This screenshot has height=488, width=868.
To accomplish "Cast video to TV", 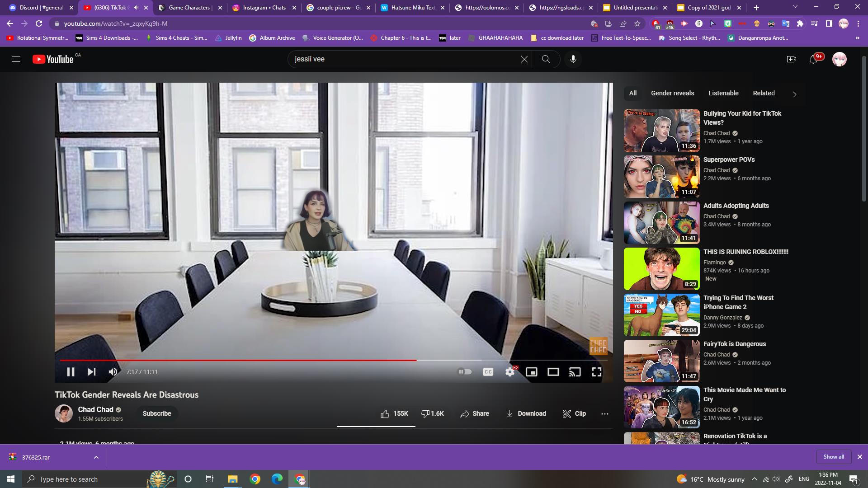I will click(575, 372).
